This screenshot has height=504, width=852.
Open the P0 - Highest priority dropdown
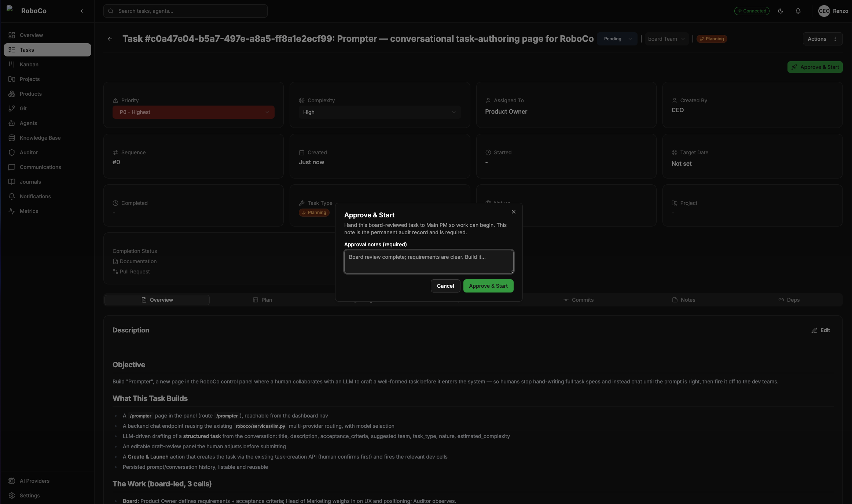194,112
